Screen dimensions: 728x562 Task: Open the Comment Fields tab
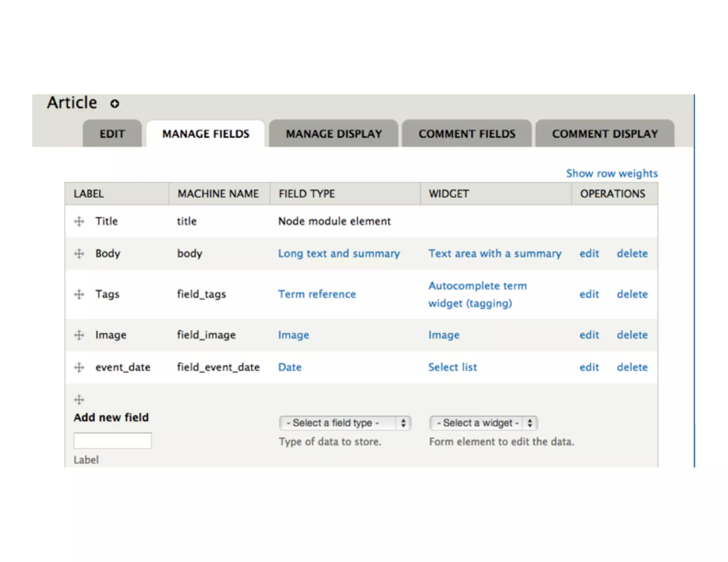click(x=466, y=134)
